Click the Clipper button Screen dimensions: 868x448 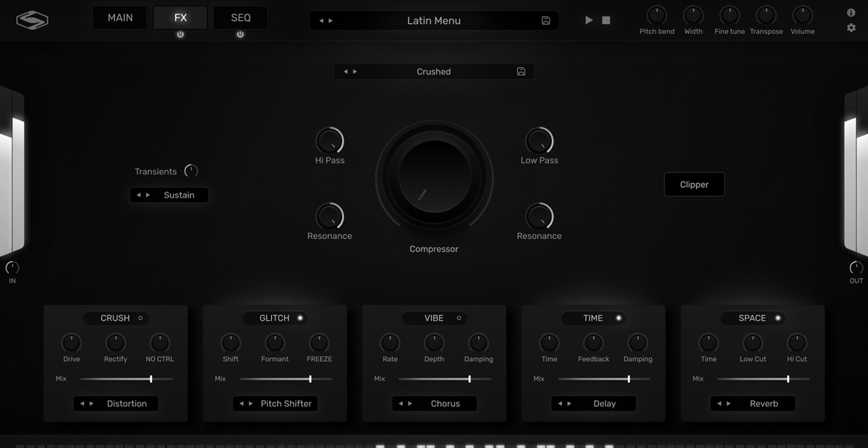click(x=694, y=185)
